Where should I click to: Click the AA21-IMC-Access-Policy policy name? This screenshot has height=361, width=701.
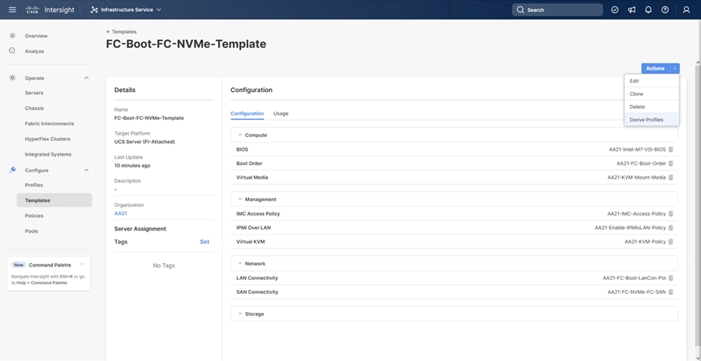pyautogui.click(x=636, y=214)
